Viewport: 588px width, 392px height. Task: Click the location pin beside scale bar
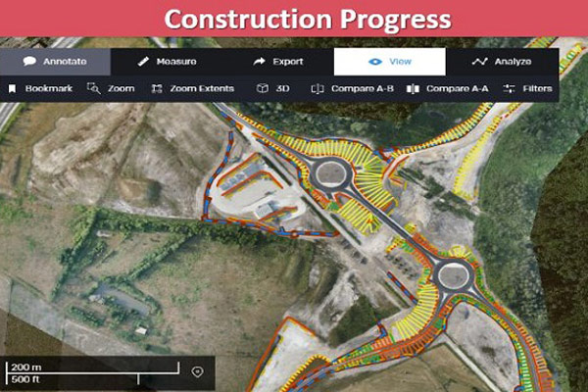tap(198, 371)
